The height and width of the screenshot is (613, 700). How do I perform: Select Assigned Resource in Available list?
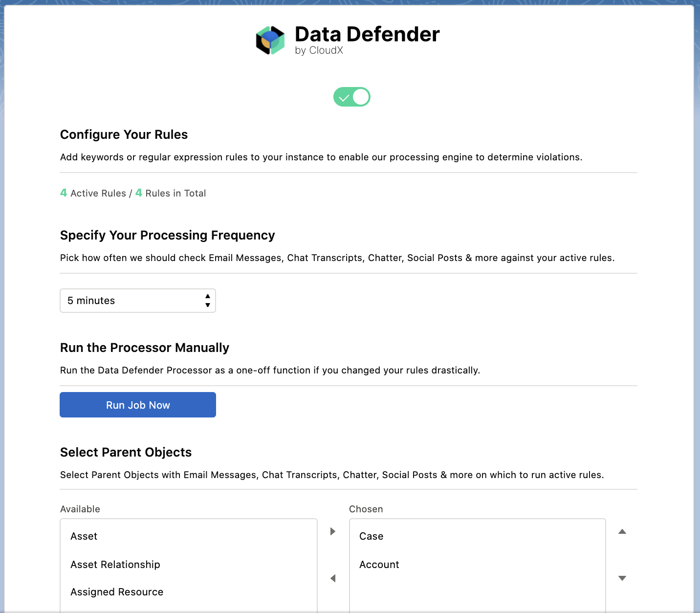pos(117,592)
